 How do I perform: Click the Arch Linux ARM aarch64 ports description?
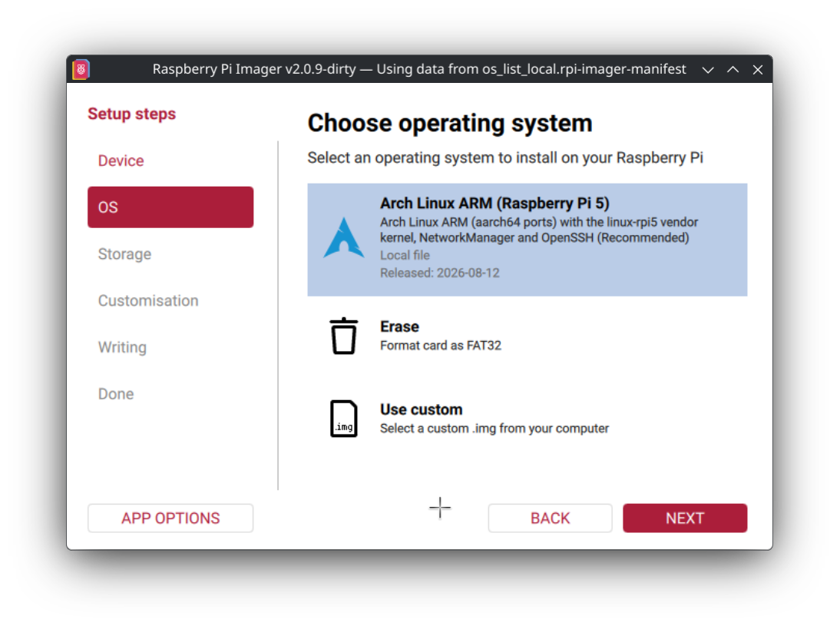pos(539,230)
